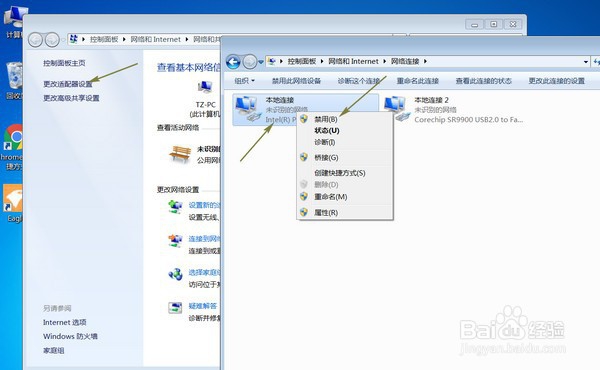Click 更改此连接的设置 in the toolbar
600x370 pixels.
[x=556, y=81]
